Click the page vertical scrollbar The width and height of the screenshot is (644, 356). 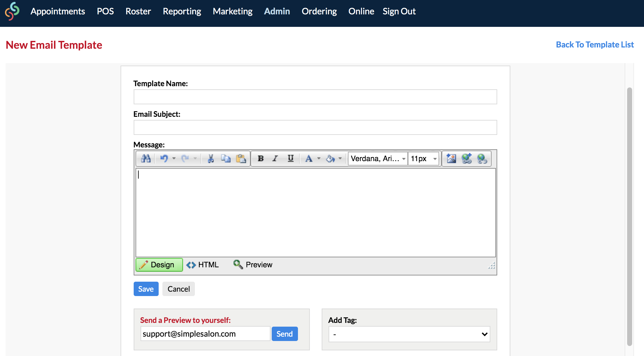point(630,217)
